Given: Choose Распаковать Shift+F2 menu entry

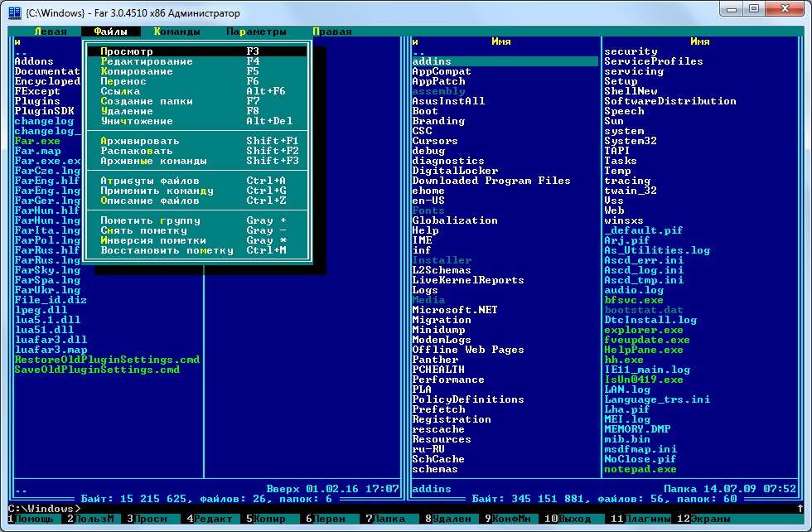Looking at the screenshot, I should point(197,151).
